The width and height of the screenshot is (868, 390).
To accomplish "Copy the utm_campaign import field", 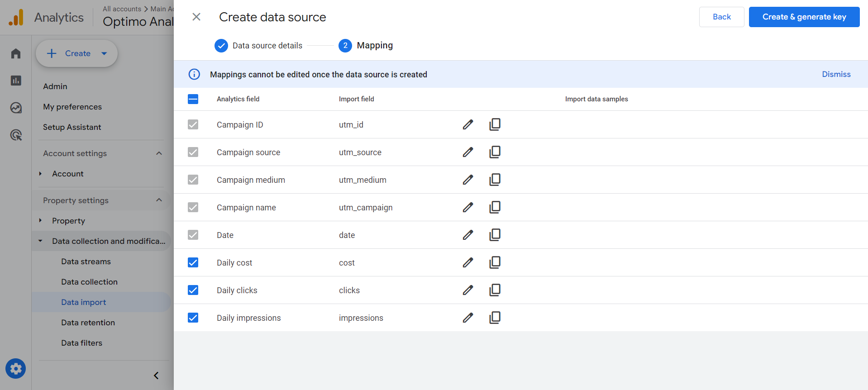I will pos(495,207).
